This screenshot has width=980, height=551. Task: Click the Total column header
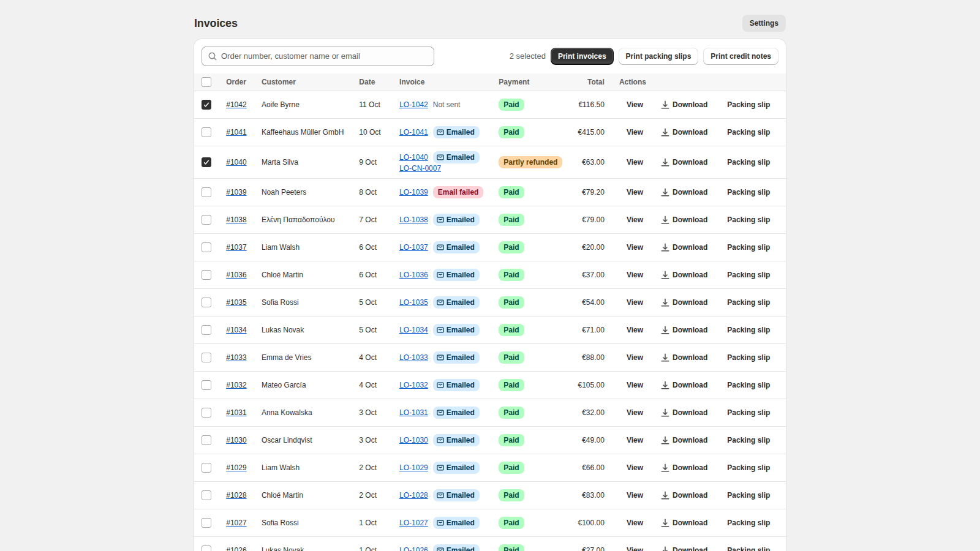[596, 82]
